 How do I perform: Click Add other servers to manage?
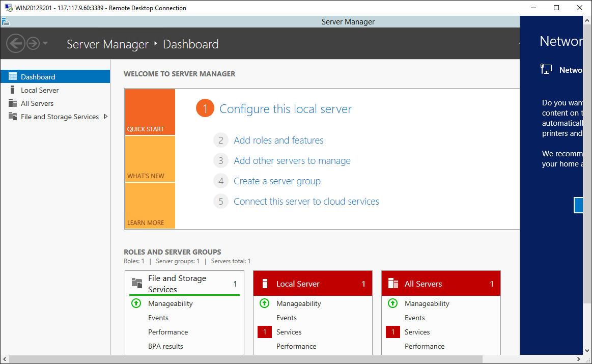click(292, 161)
